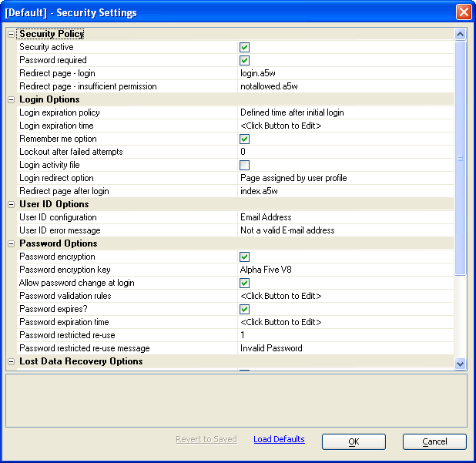
Task: Click the OK button
Action: pos(354,441)
